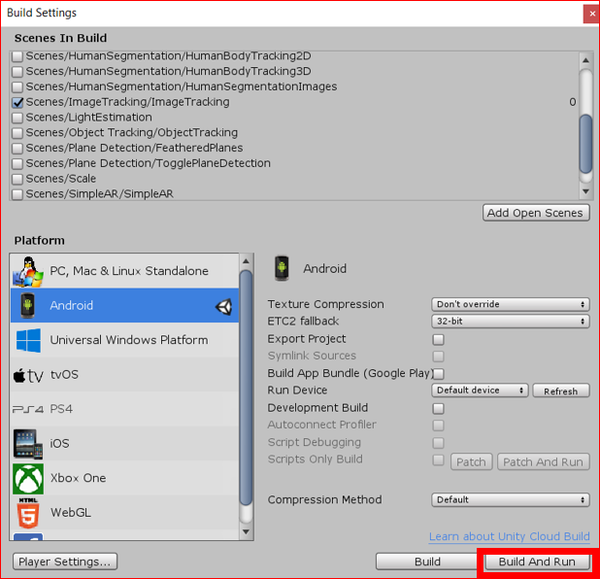Open the ETC2 fallback 32-bit dropdown
The width and height of the screenshot is (600, 579).
(x=510, y=321)
